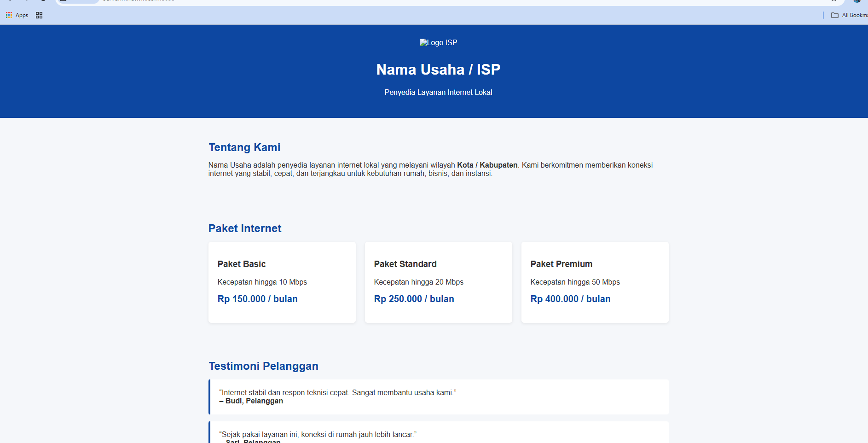Click the bold Kota / Kabupaten text

(x=487, y=165)
